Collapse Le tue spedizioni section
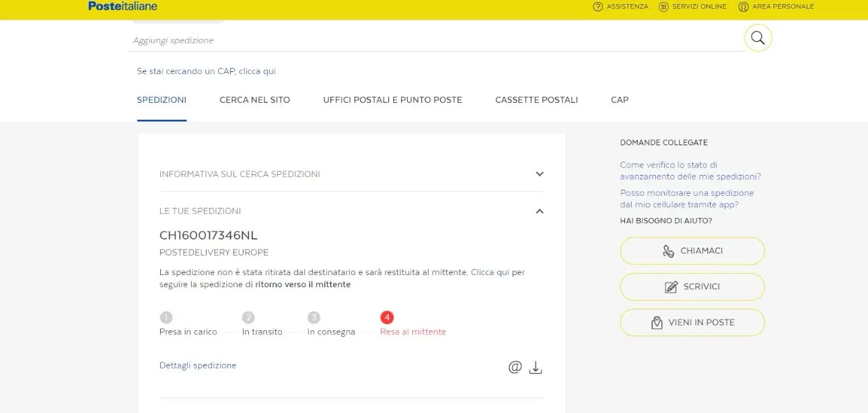The height and width of the screenshot is (413, 868). point(351,211)
